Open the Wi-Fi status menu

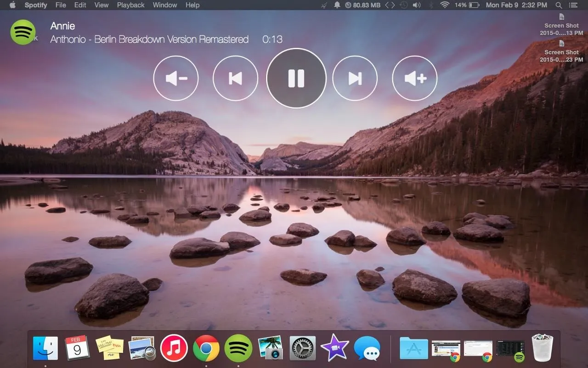point(445,5)
